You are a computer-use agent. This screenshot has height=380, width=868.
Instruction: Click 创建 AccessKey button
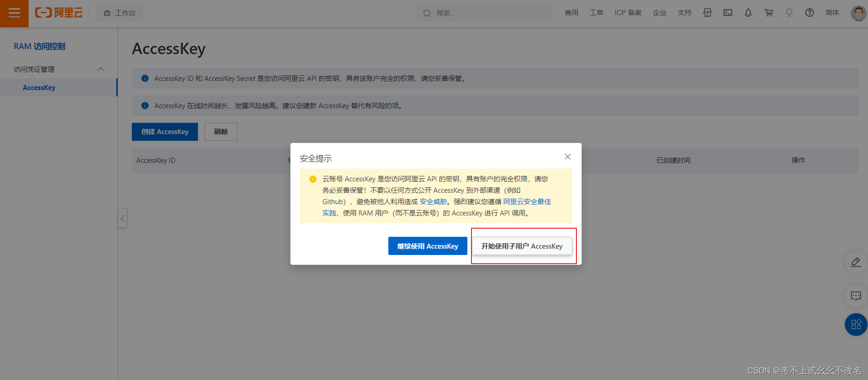165,132
